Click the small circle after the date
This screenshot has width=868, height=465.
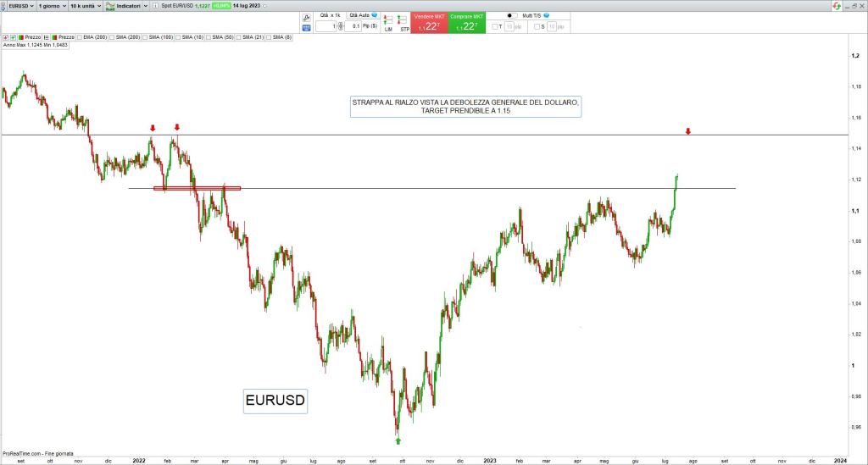pos(264,6)
